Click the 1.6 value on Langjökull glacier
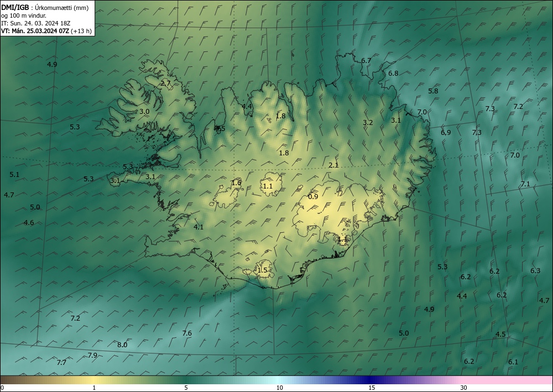Screen dimensions: 553x392 click(x=236, y=182)
